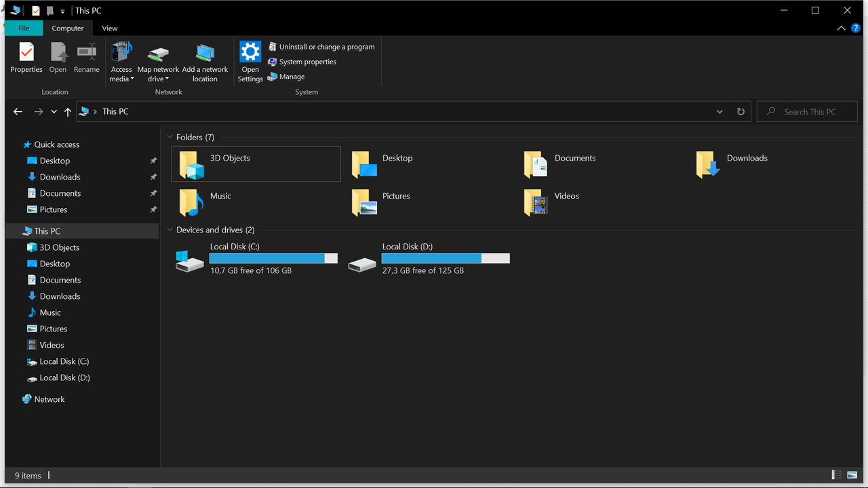The height and width of the screenshot is (488, 868).
Task: Open pinned Documents under Quick access
Action: point(60,193)
